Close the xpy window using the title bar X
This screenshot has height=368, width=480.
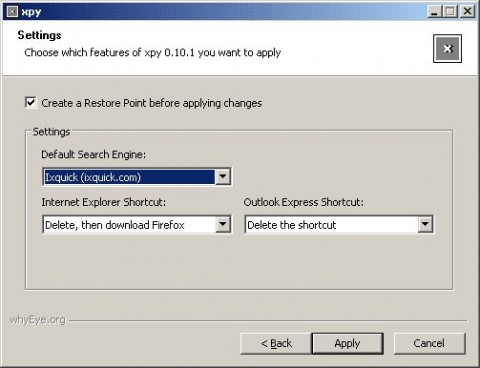click(467, 12)
